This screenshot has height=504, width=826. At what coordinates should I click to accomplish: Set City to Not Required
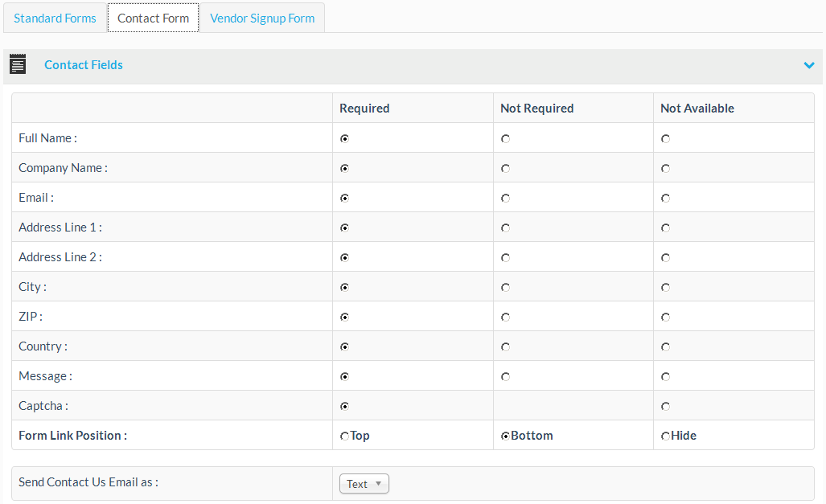coord(505,288)
